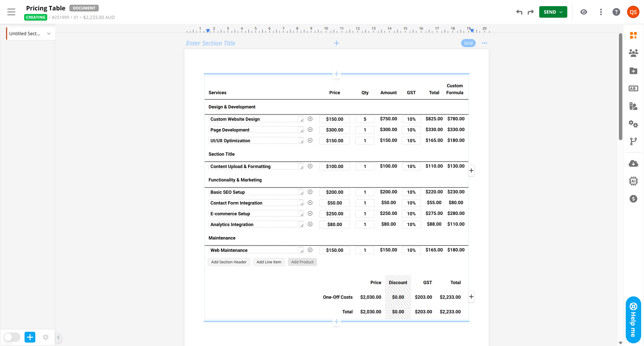Click the dollar coin pricing icon
Screen dimensions: 644x346
tap(633, 199)
